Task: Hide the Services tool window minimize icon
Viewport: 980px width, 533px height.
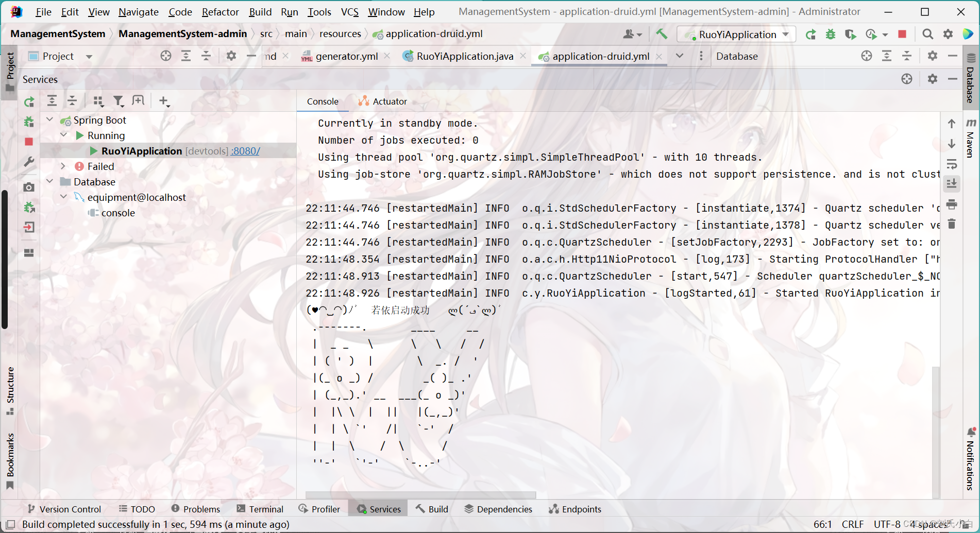Action: point(952,79)
